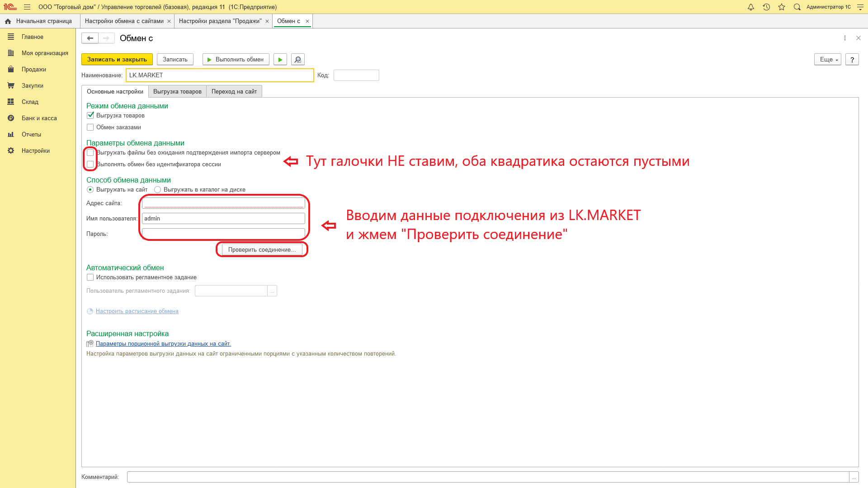Go forward with right arrow button
Image resolution: width=868 pixels, height=488 pixels.
pyautogui.click(x=106, y=38)
